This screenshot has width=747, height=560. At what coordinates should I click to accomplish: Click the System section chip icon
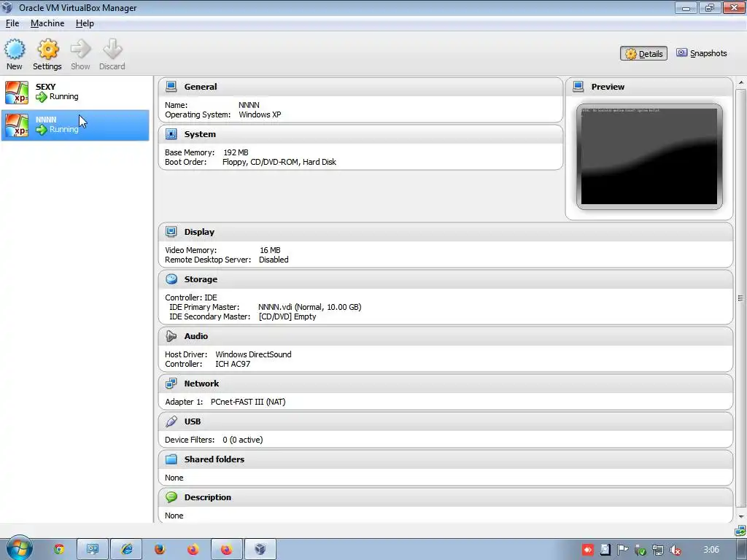tap(171, 134)
